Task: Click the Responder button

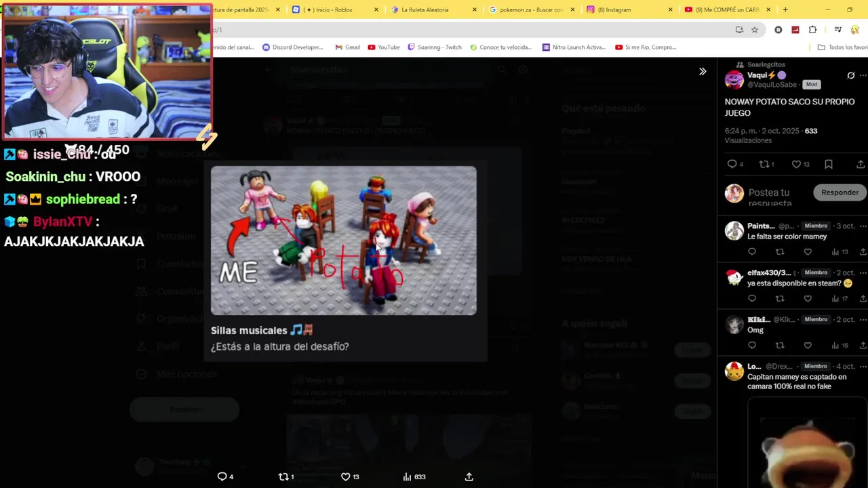Action: tap(840, 192)
